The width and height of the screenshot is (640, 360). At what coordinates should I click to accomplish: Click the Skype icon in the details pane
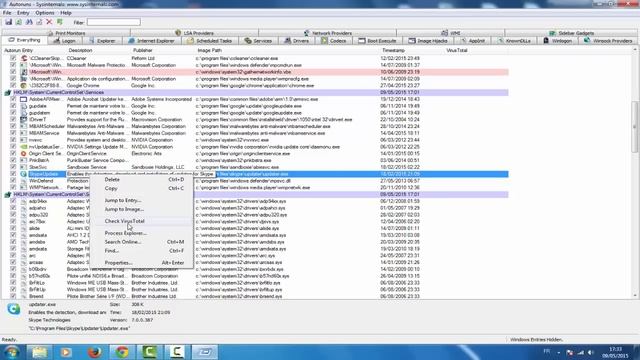13,309
